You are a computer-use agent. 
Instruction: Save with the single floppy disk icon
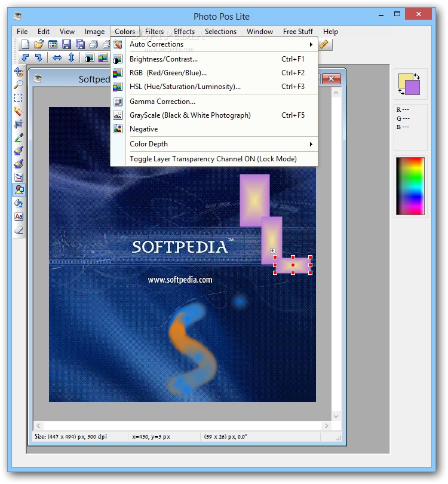coord(66,44)
